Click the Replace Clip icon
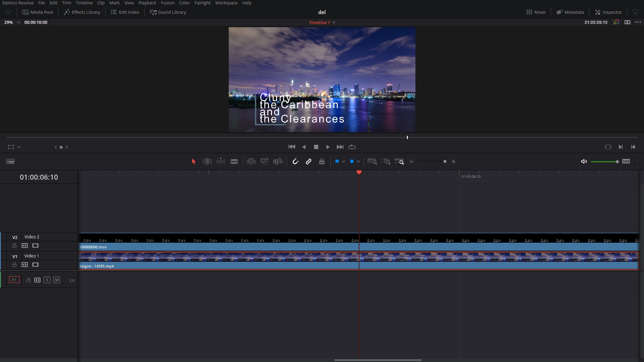 click(x=278, y=162)
